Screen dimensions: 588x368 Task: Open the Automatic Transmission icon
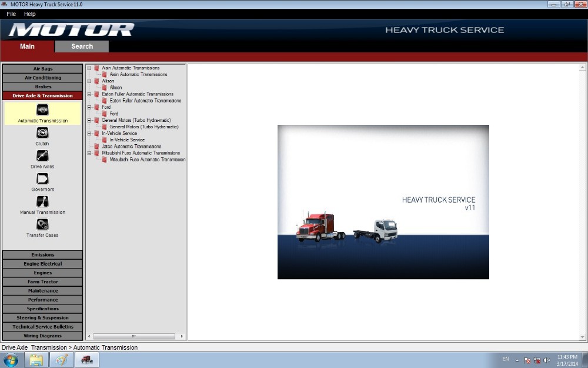pos(42,110)
